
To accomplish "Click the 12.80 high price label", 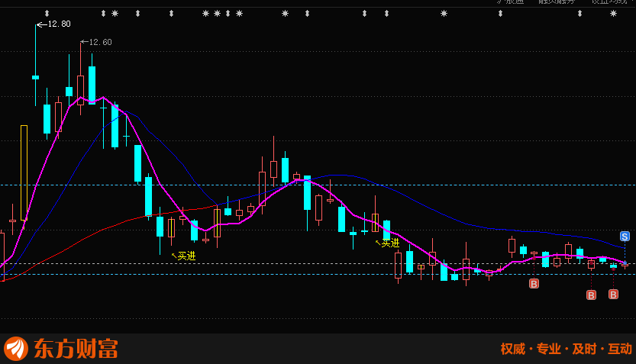I will [60, 24].
